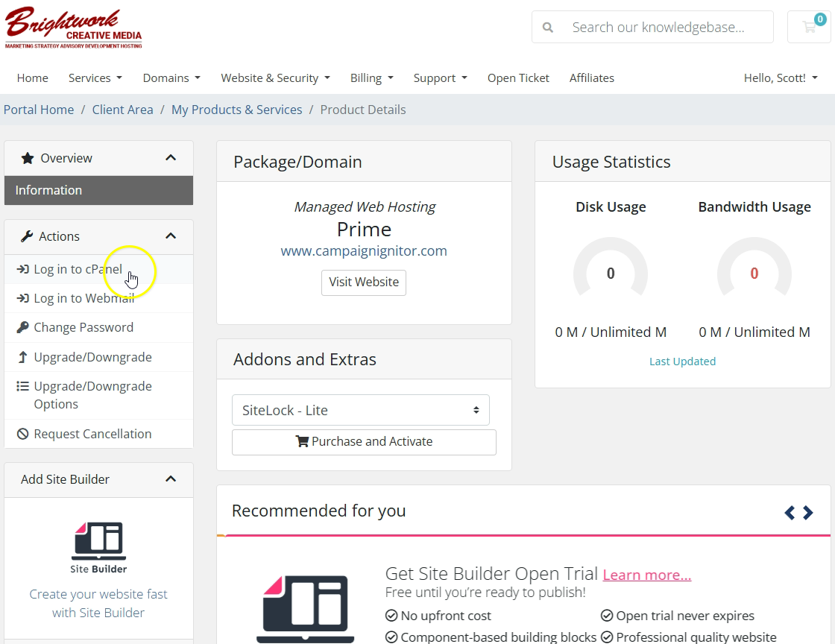This screenshot has height=644, width=835.
Task: Click the large Site Builder promo image
Action: pos(305,608)
